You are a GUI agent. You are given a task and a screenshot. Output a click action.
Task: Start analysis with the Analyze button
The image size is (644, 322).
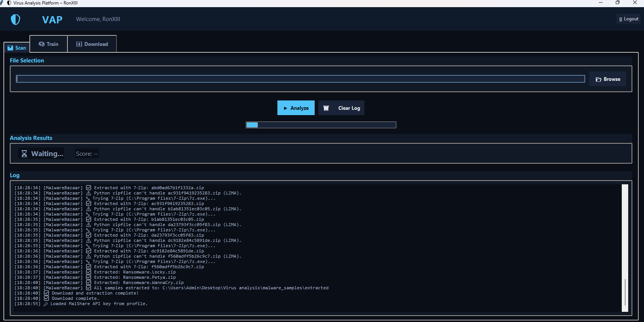point(296,108)
